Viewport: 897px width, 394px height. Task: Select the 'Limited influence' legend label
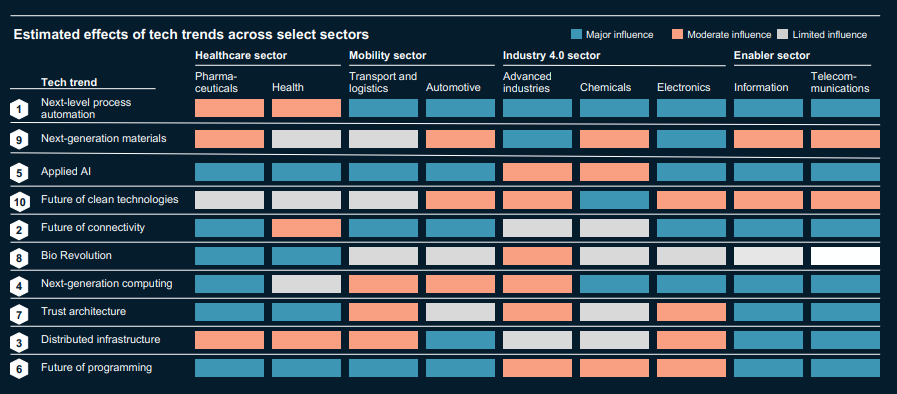(x=829, y=35)
